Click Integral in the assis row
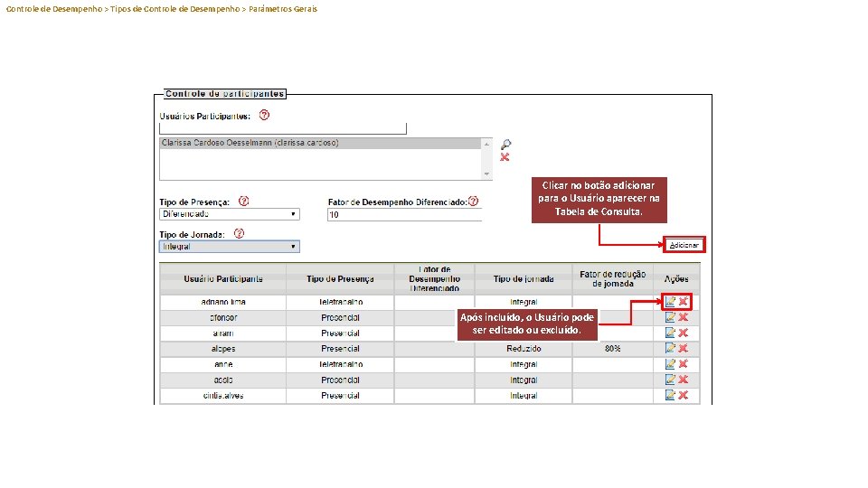 pyautogui.click(x=524, y=380)
